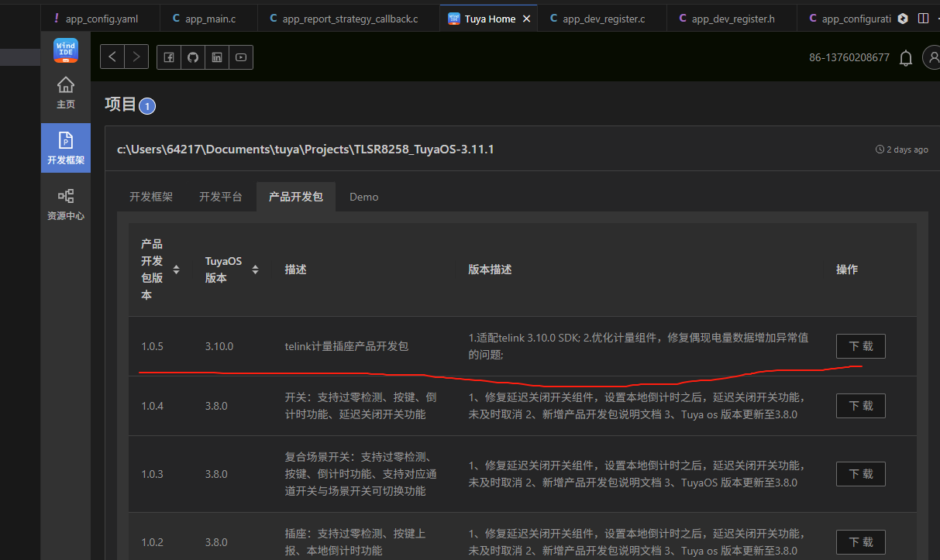
Task: Click description starting 插座：支持过零检测
Action: (356, 542)
